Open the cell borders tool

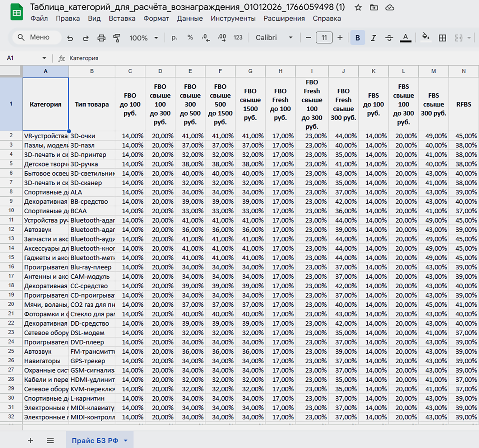(x=442, y=38)
